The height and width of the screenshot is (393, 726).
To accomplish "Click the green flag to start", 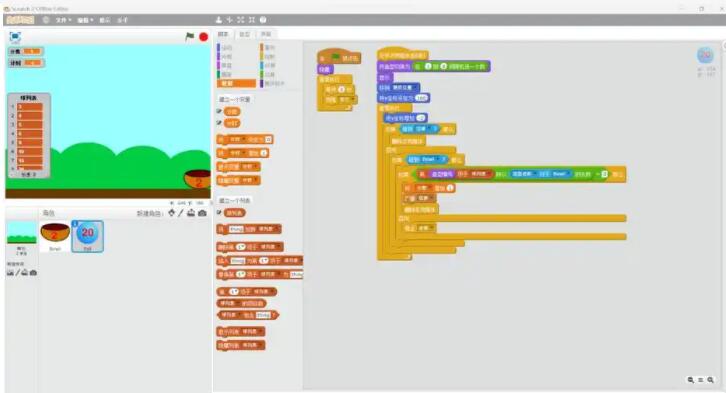I will click(189, 37).
